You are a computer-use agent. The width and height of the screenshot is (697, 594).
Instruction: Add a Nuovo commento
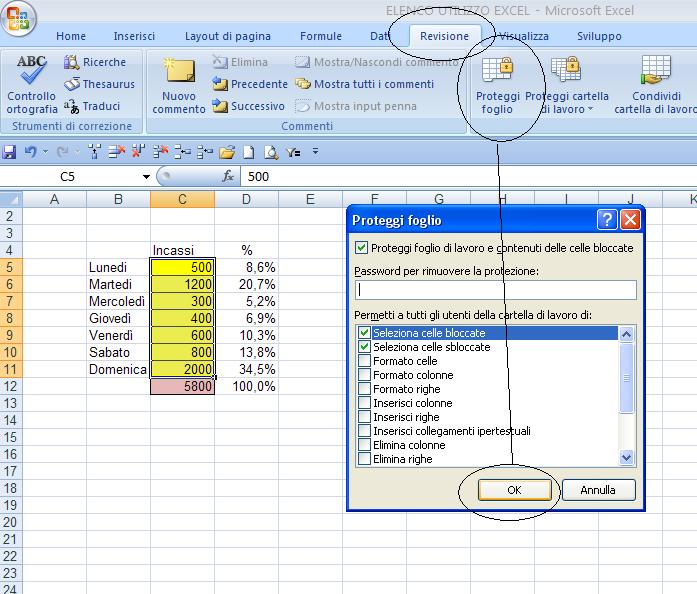tap(179, 85)
